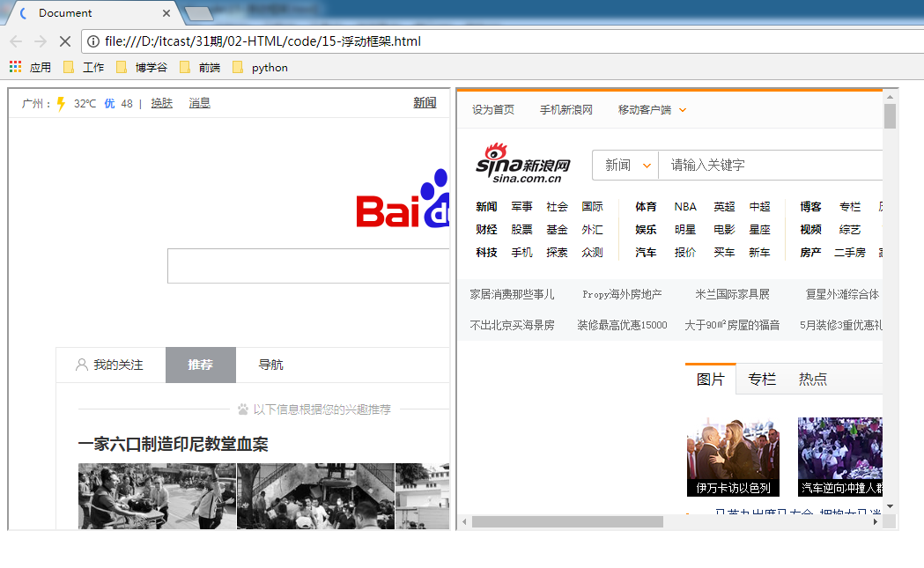
Task: Click first news photo with stretcher
Action: (157, 496)
